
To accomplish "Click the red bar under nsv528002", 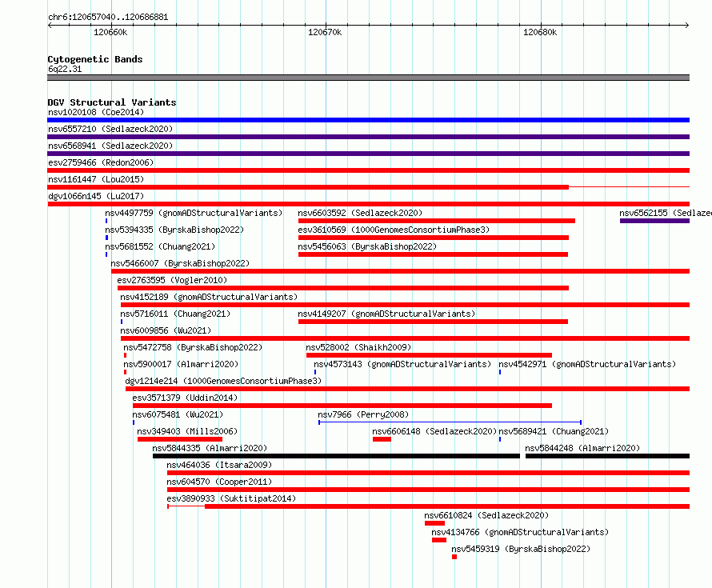I will (429, 355).
